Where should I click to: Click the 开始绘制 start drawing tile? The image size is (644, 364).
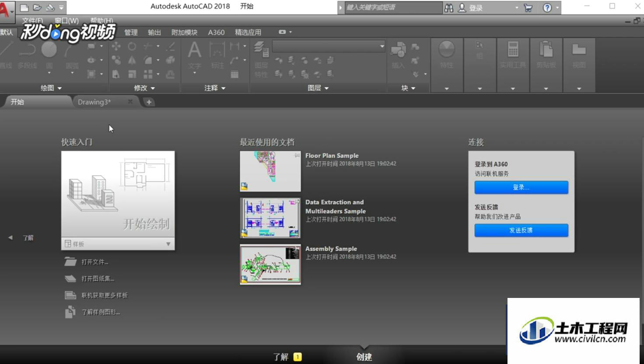(x=118, y=194)
